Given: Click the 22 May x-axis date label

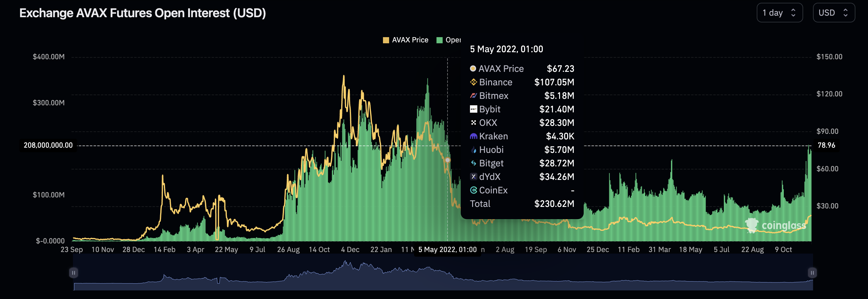Looking at the screenshot, I should pyautogui.click(x=227, y=250).
